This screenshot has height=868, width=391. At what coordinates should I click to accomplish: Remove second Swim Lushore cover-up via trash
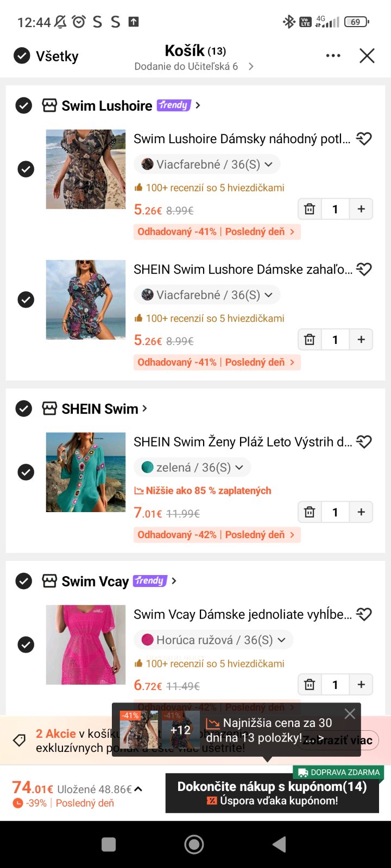pos(310,340)
